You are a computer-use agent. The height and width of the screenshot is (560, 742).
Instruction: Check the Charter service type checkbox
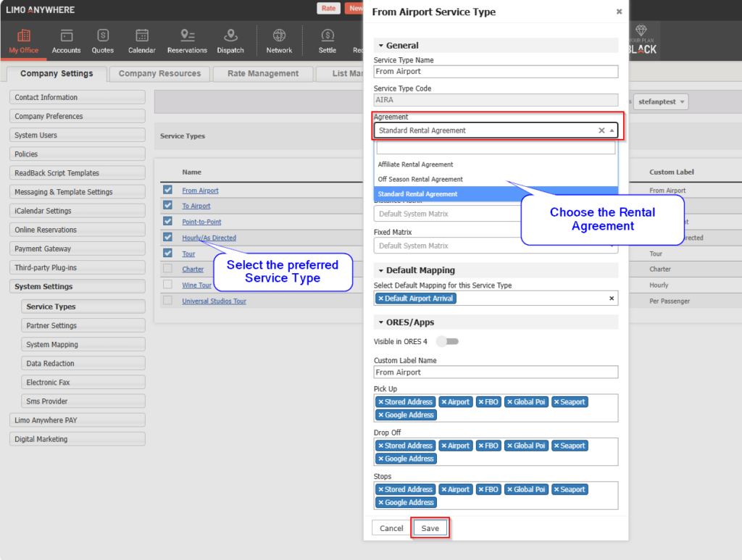(x=168, y=269)
